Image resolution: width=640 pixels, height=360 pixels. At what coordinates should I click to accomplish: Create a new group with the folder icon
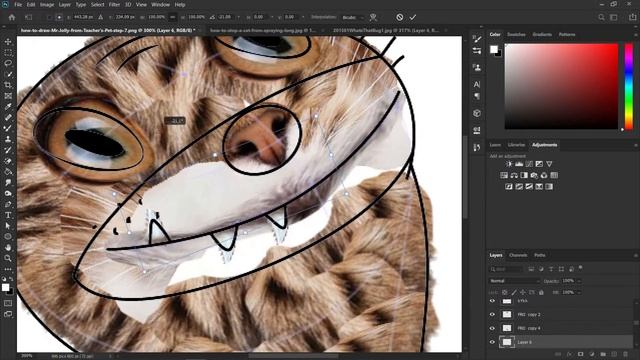pos(603,354)
